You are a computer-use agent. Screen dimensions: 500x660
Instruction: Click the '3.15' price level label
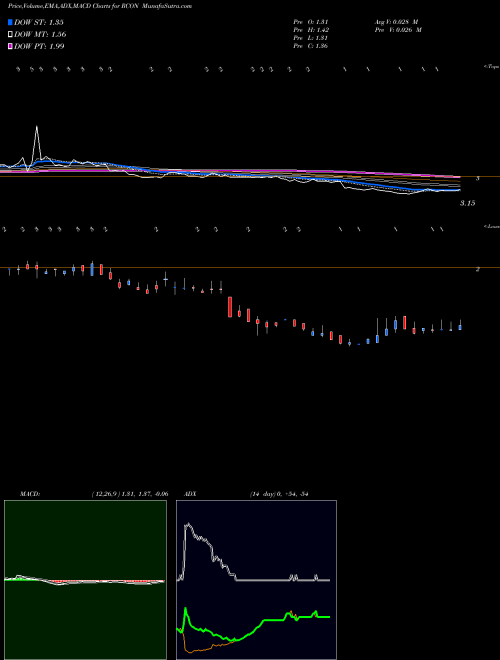pyautogui.click(x=467, y=203)
